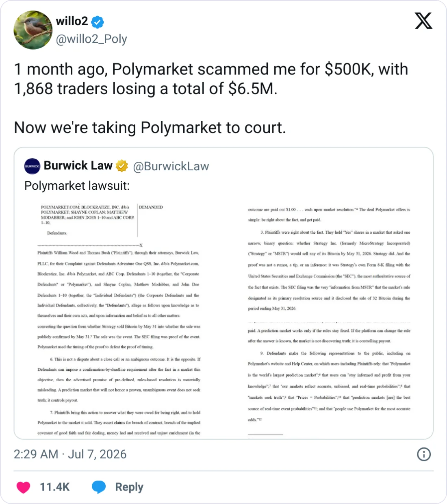Click the 11.4K likes count
This screenshot has width=447, height=504.
click(x=55, y=487)
